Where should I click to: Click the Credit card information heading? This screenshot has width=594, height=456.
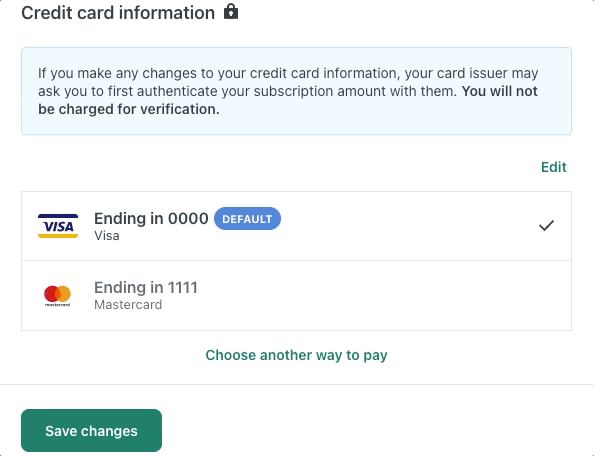(x=118, y=13)
